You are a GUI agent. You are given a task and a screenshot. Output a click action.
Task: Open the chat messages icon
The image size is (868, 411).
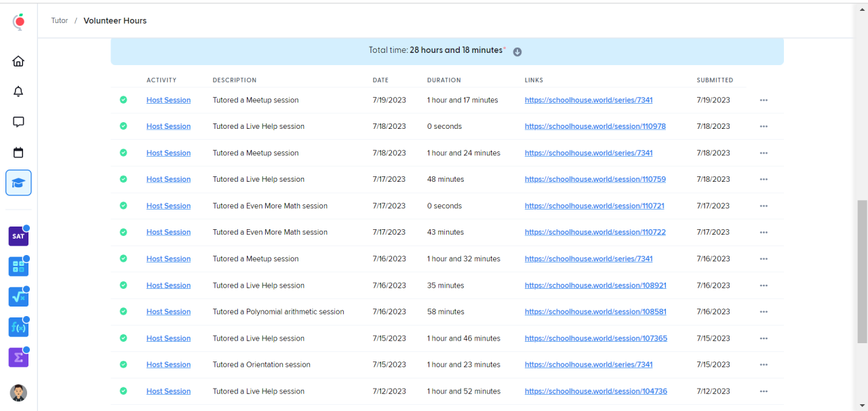click(x=18, y=122)
